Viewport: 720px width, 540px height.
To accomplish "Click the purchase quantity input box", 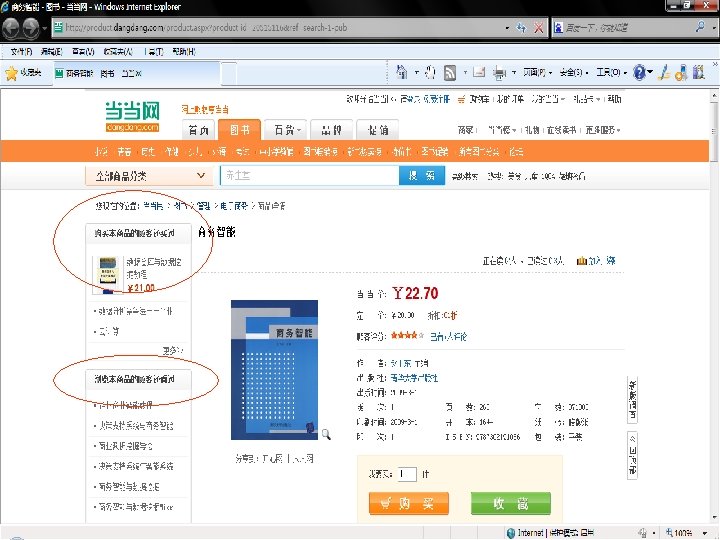I will click(x=407, y=473).
